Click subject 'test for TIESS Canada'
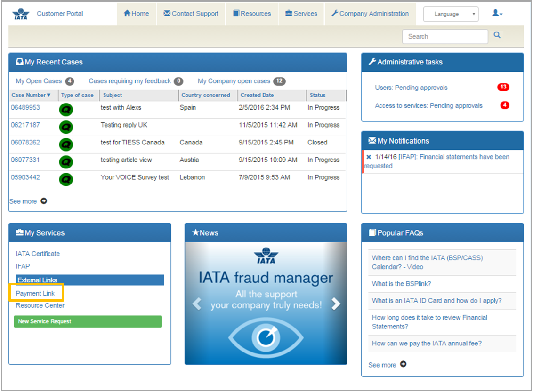 pyautogui.click(x=133, y=142)
